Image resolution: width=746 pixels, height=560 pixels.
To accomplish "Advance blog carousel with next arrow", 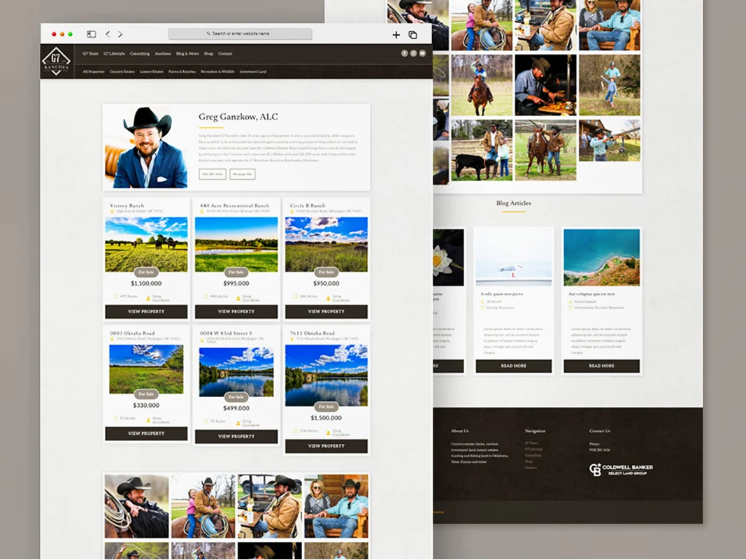I will coord(653,302).
